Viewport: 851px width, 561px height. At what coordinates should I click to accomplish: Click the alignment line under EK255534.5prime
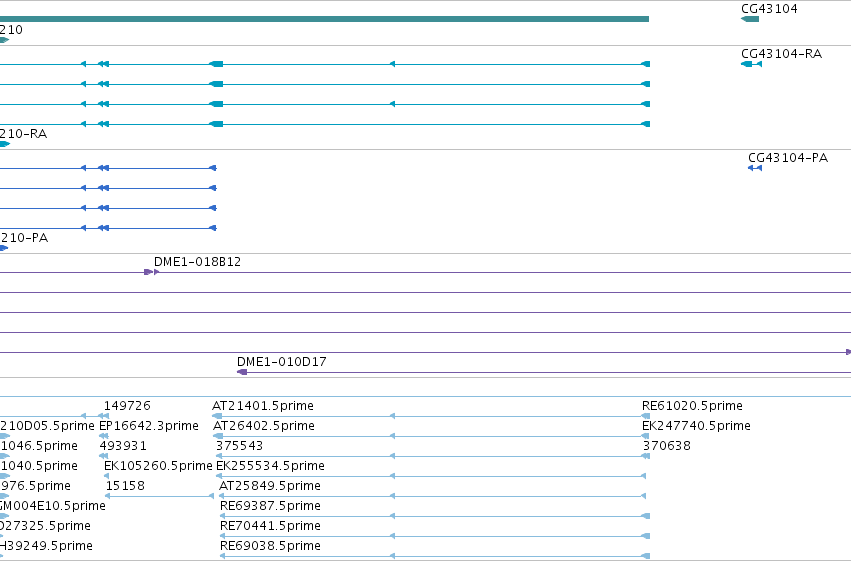[431, 476]
